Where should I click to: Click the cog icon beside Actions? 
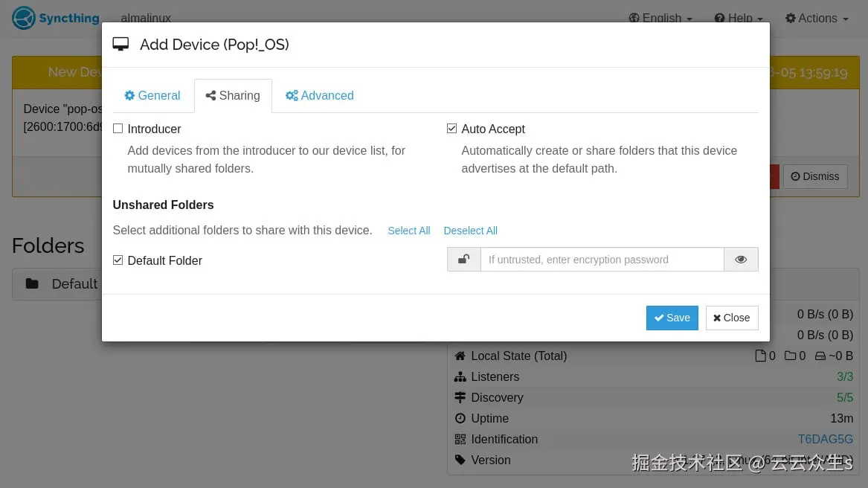791,19
